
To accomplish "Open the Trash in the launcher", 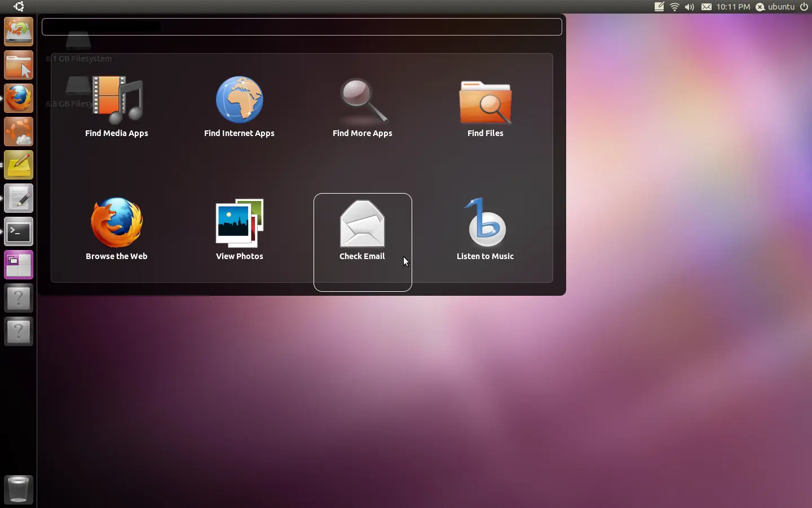I will (x=19, y=489).
